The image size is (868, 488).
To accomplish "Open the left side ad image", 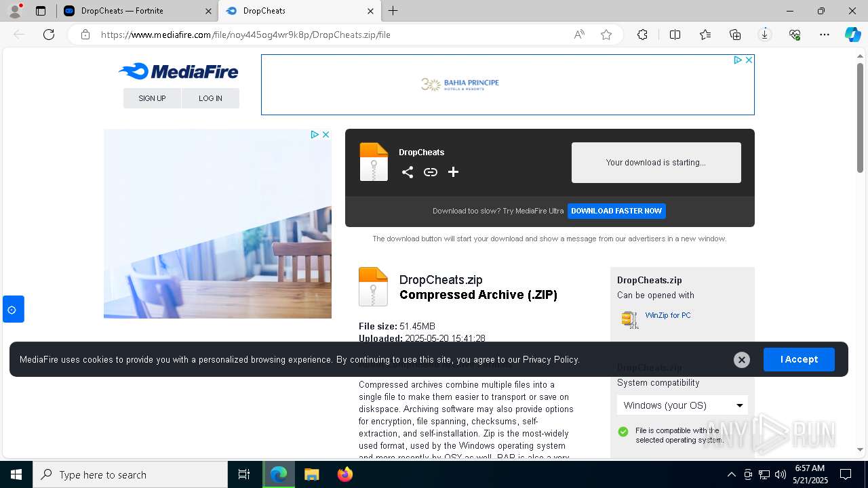I will [218, 224].
